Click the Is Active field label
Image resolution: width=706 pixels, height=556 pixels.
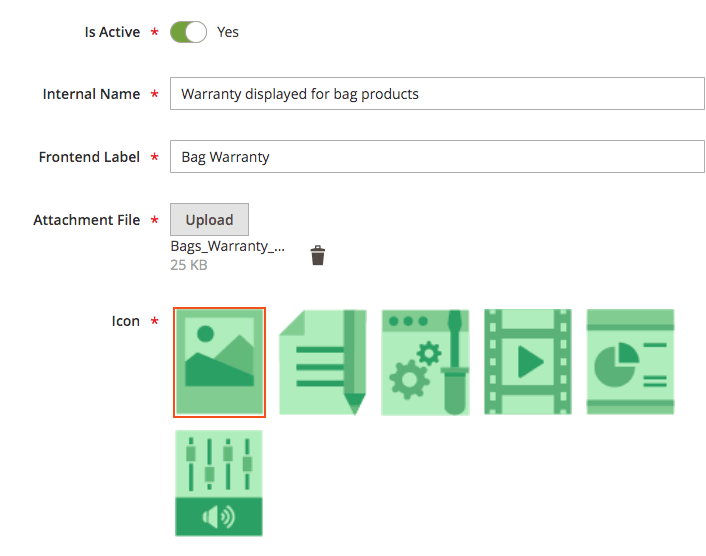[x=112, y=32]
